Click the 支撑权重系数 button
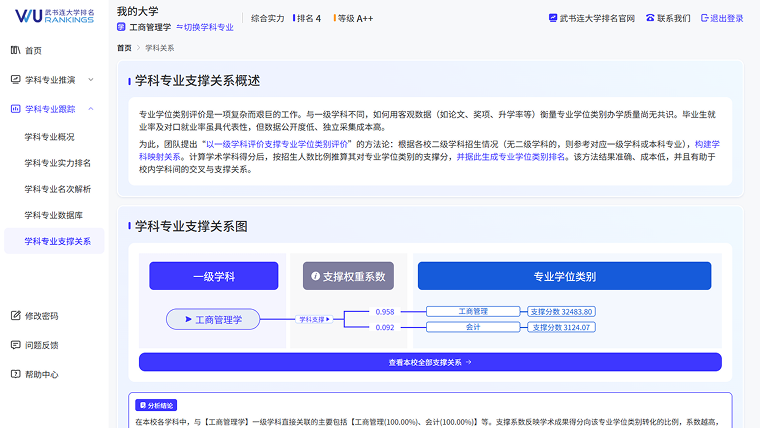The height and width of the screenshot is (428, 760). [348, 276]
